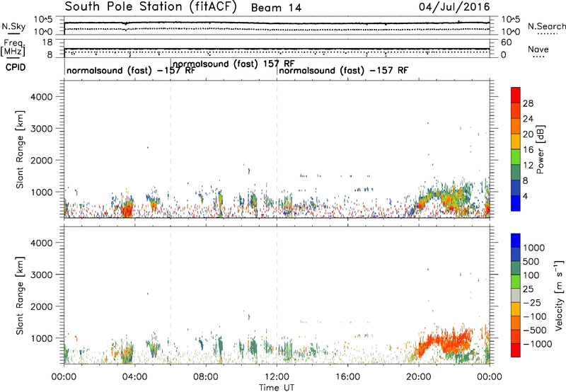This screenshot has width=566, height=392.
Task: Click the '-1000' velocity colorbar tick
Action: [x=537, y=344]
